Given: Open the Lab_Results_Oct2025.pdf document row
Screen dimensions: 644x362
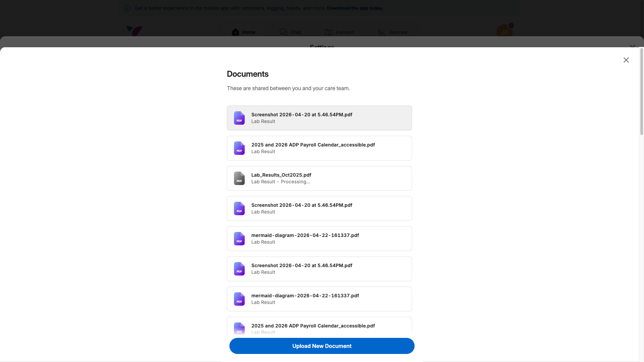Looking at the screenshot, I should point(319,178).
